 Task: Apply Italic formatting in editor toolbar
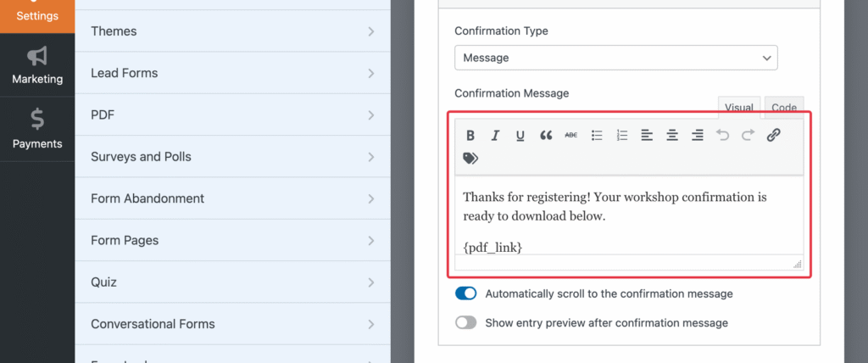coord(495,135)
